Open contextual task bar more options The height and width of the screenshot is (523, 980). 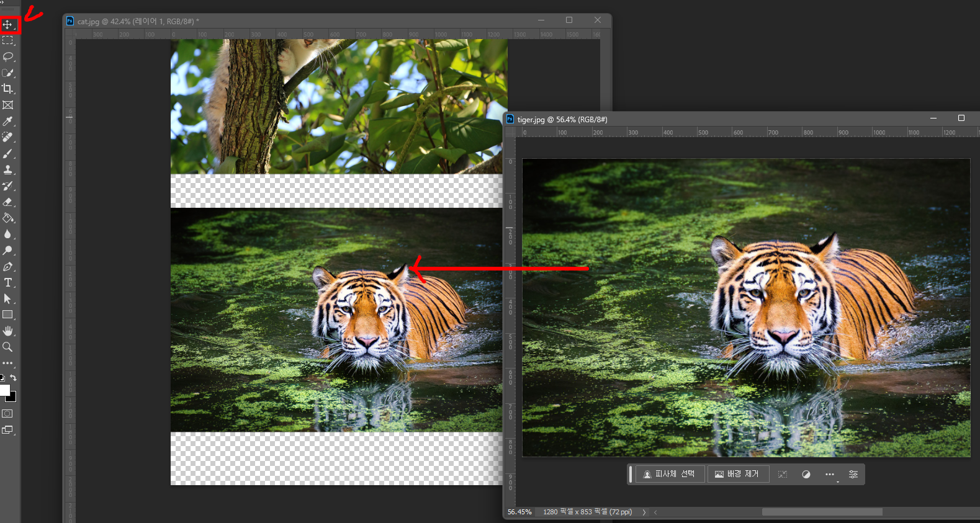coord(830,474)
